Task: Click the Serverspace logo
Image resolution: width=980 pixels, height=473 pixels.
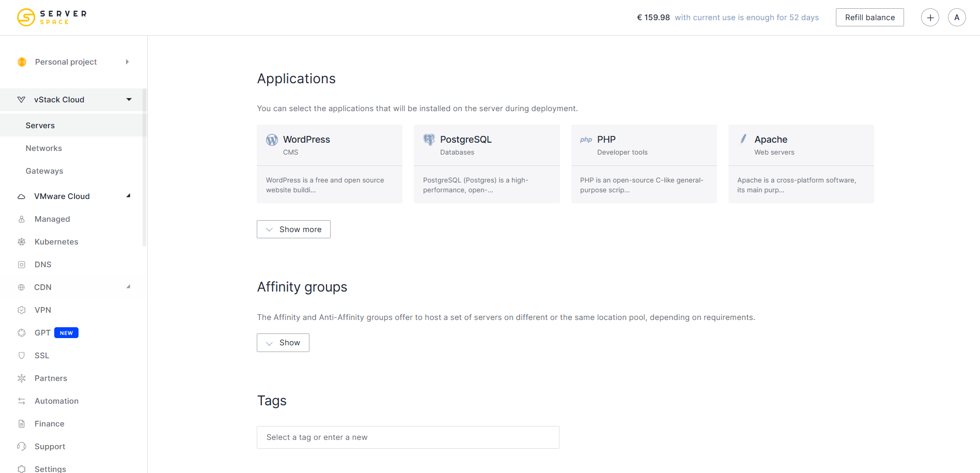Action: pyautogui.click(x=52, y=17)
